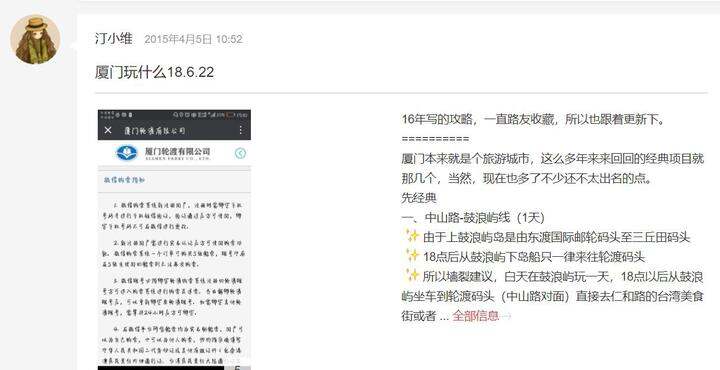The image size is (720, 370).
Task: Open the embedded phone screenshot thumbnail
Action: click(174, 239)
